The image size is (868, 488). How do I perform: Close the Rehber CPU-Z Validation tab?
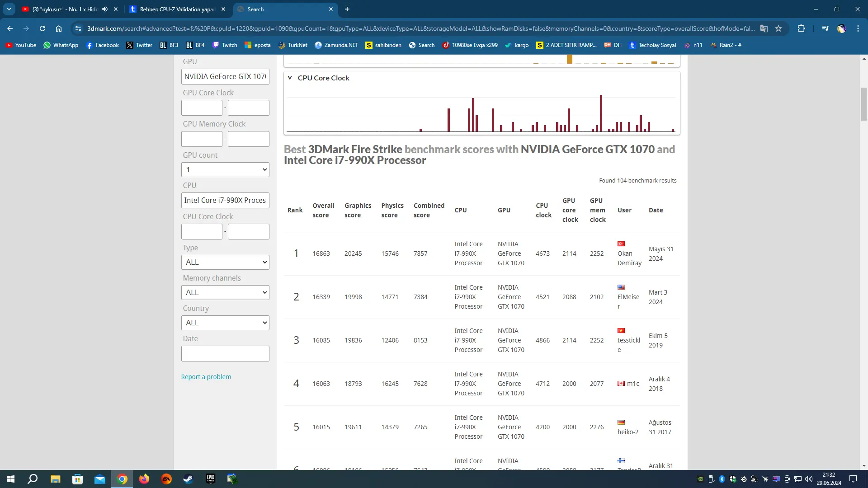(223, 9)
